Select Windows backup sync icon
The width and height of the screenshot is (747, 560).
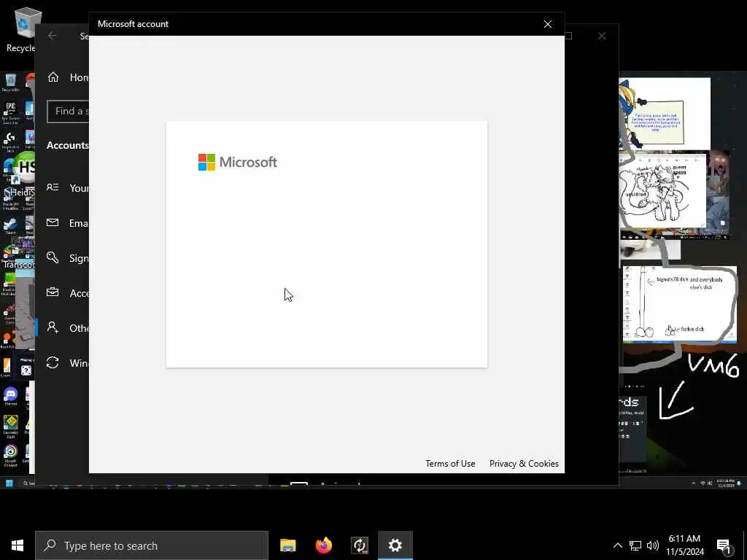[53, 362]
